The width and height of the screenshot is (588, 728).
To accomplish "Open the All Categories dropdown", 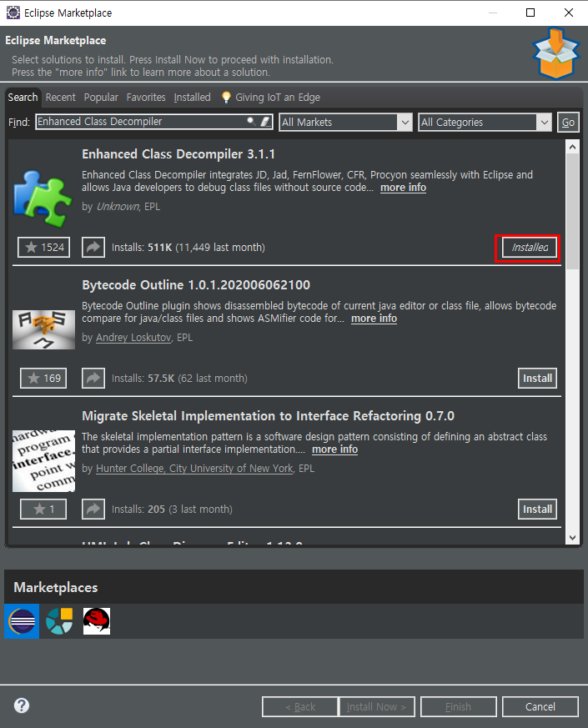I will tap(485, 122).
